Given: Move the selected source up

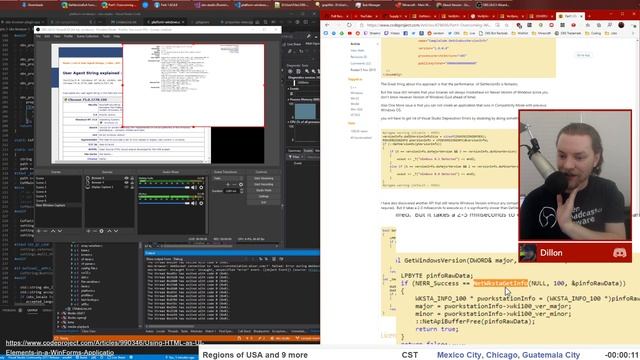Looking at the screenshot, I should coord(109,231).
